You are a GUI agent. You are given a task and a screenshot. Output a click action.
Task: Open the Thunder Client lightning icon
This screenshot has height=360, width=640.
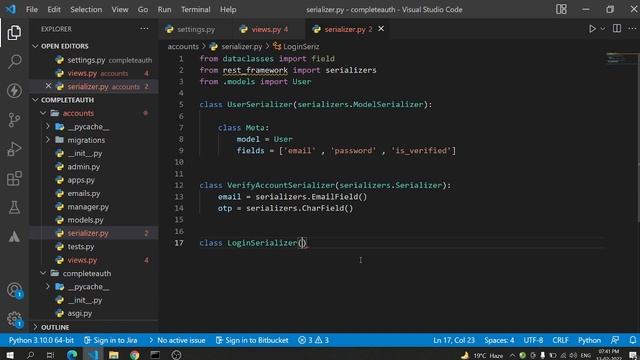(x=14, y=91)
